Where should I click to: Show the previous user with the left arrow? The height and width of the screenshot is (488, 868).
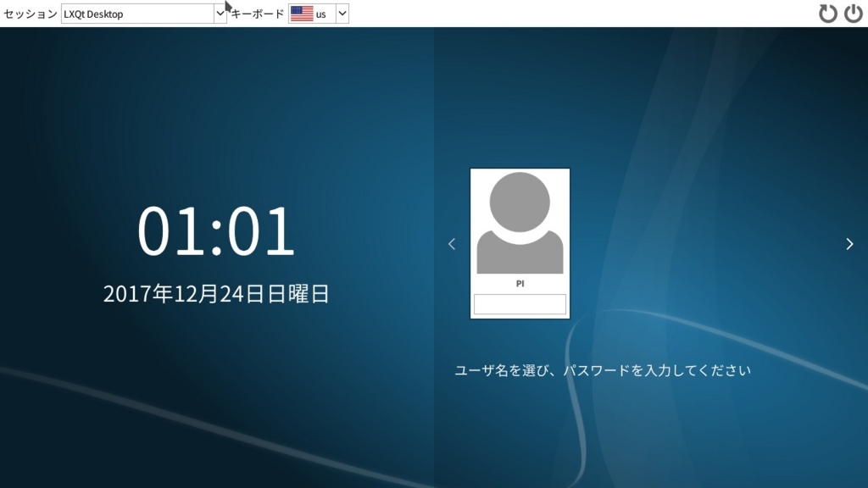pos(452,244)
